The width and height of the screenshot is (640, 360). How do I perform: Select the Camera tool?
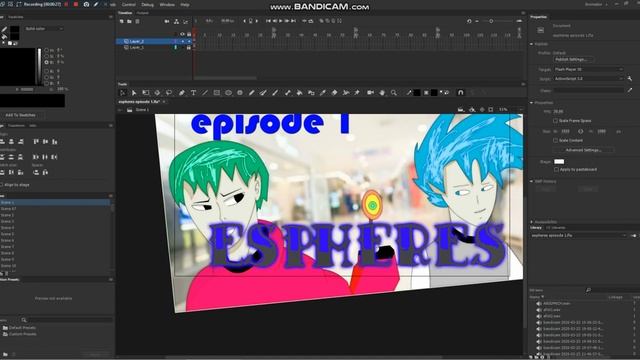370,93
